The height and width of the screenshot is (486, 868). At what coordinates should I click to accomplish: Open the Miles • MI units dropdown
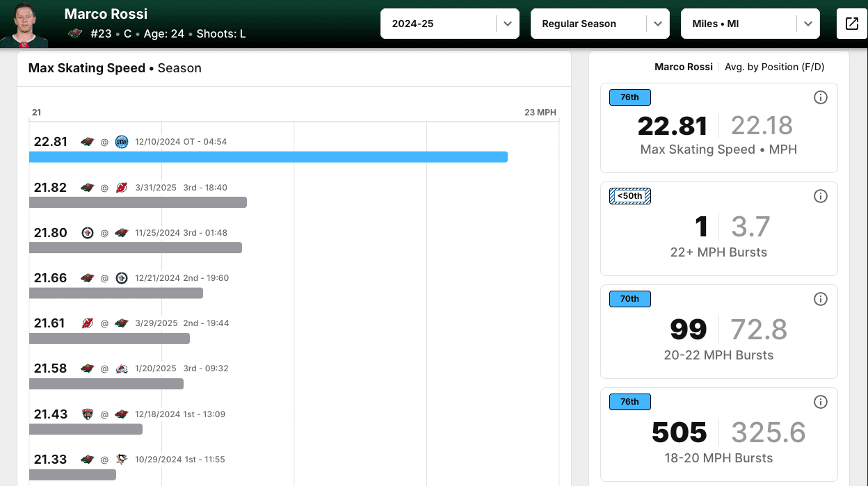[x=750, y=24]
